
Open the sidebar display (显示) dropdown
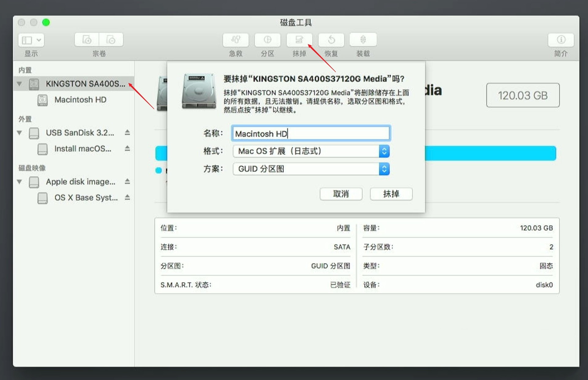click(x=31, y=40)
